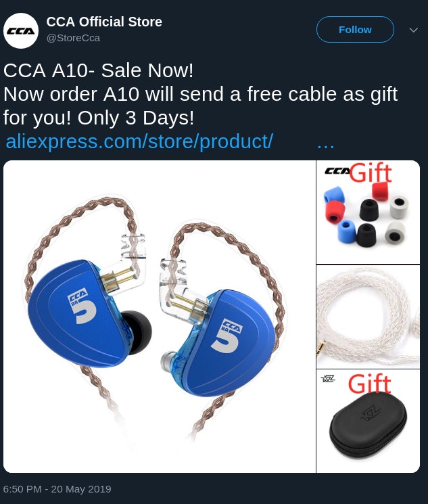The height and width of the screenshot is (504, 428).
Task: Click the truncated link ellipsis
Action: (x=325, y=145)
